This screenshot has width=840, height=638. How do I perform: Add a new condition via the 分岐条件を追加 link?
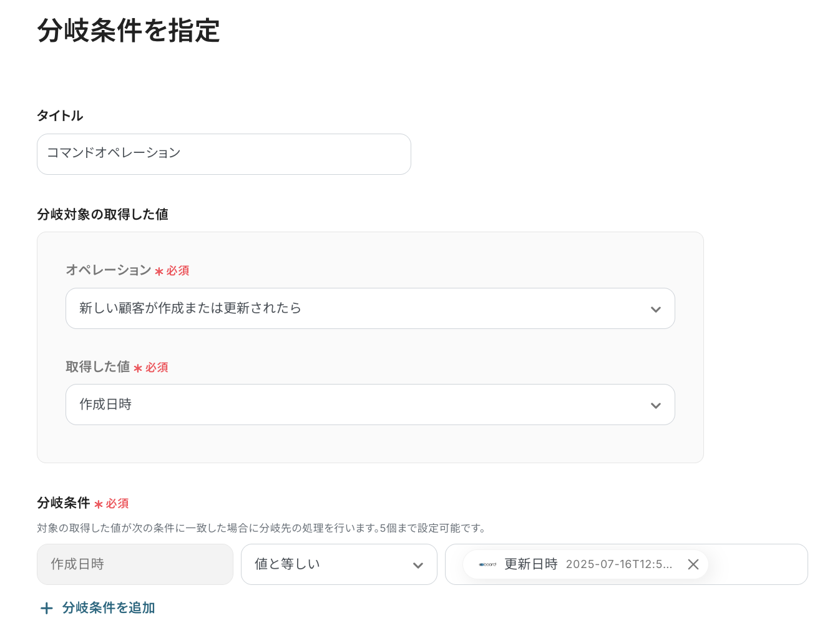point(109,608)
